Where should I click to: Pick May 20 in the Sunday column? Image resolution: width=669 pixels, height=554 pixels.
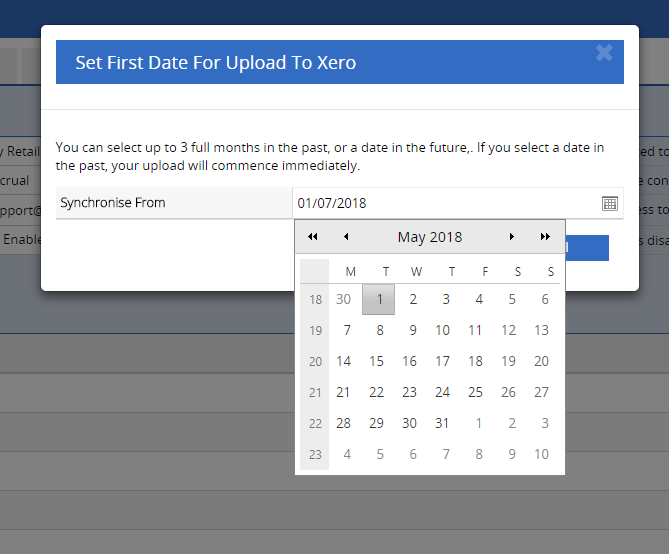[x=543, y=362]
